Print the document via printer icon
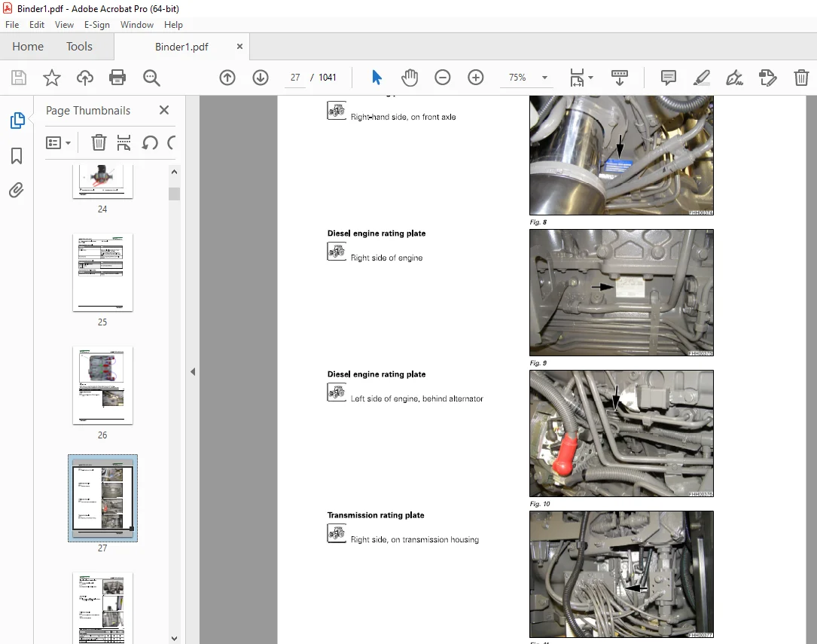 click(x=117, y=78)
